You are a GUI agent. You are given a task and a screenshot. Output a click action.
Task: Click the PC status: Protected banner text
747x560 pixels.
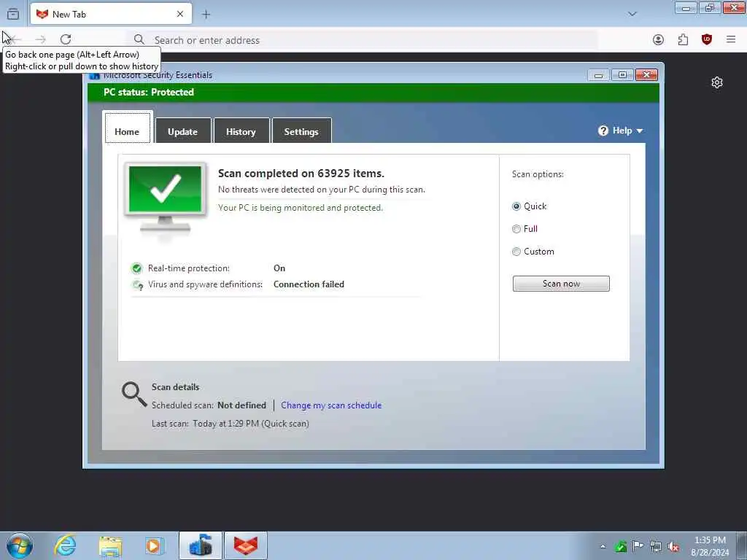(x=149, y=93)
